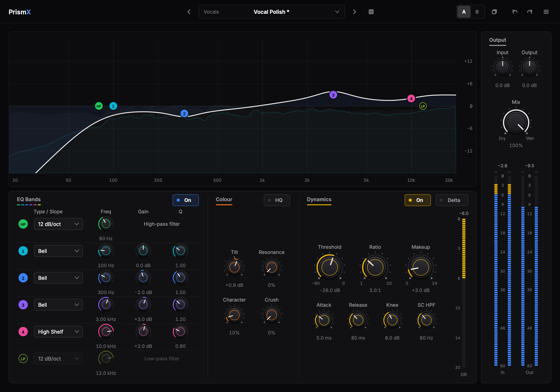Open LP slope 12 dB/oct dropdown
This screenshot has height=392, width=560.
click(x=58, y=358)
